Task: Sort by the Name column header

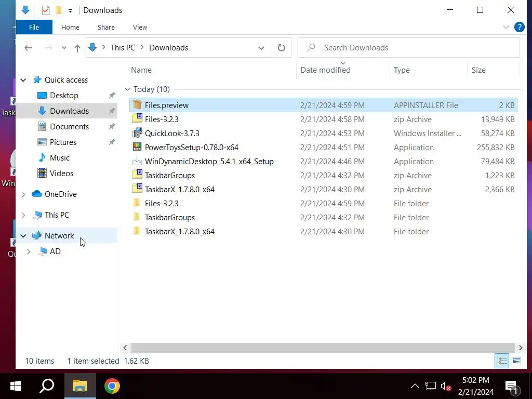Action: coord(141,70)
